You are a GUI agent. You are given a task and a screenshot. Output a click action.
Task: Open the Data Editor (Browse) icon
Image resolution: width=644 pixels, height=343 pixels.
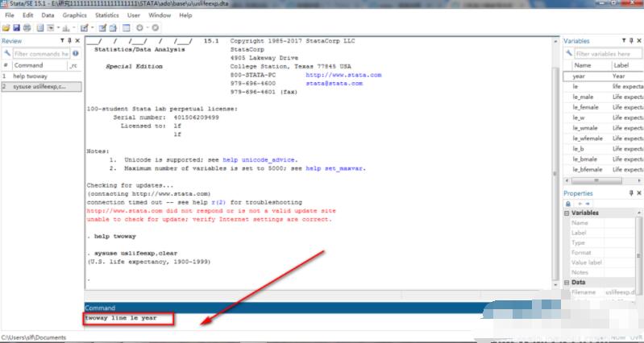[x=113, y=28]
